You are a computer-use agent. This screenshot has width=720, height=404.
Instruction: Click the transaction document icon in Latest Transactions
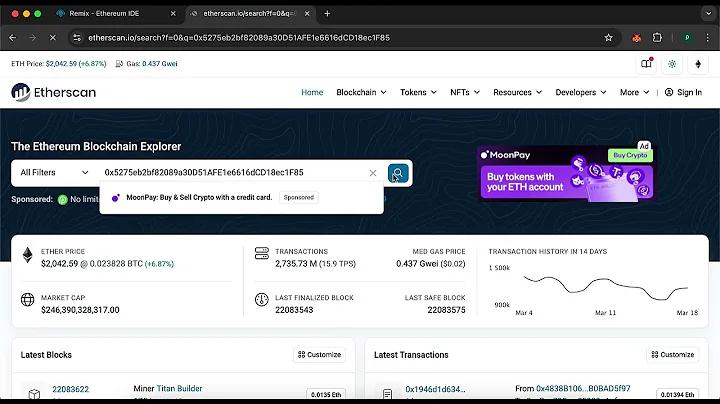(388, 393)
